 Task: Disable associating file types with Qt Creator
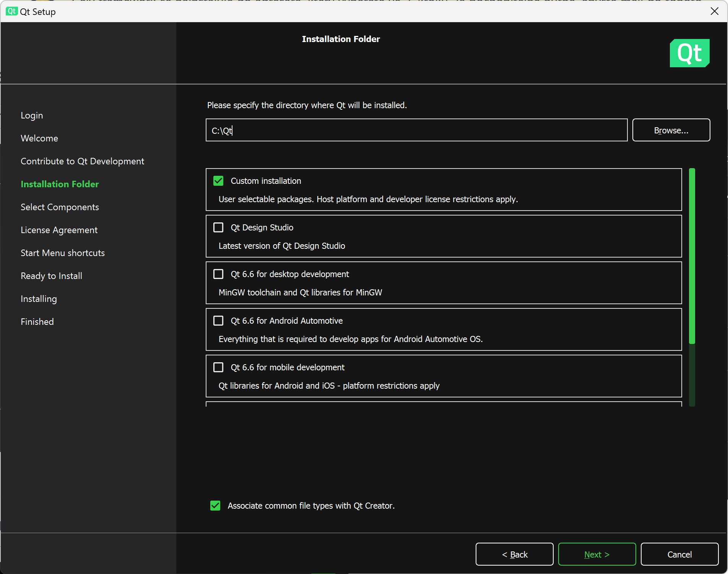point(215,506)
